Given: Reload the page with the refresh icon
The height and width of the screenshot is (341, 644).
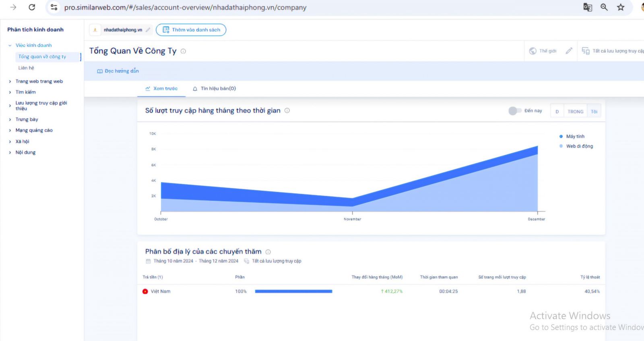Looking at the screenshot, I should click(32, 7).
